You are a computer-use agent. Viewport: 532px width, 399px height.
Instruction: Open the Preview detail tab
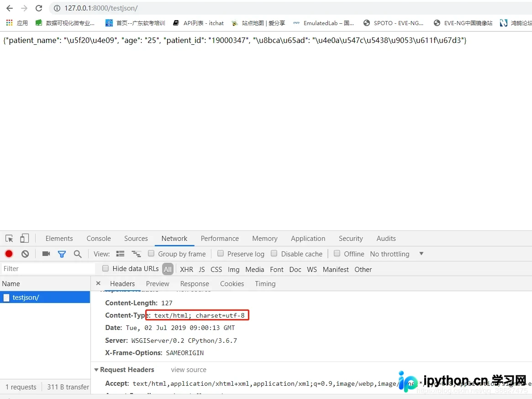tap(158, 283)
